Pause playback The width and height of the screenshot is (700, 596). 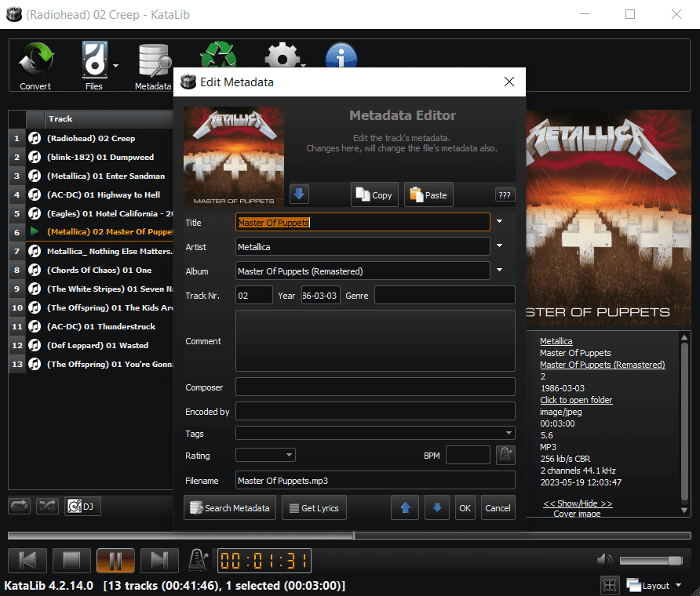click(x=115, y=560)
